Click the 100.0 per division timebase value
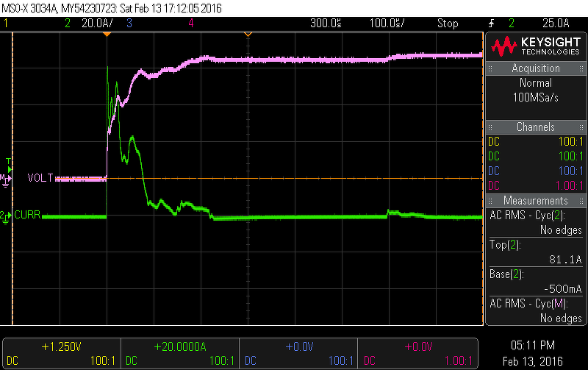This screenshot has height=370, width=588. (387, 24)
